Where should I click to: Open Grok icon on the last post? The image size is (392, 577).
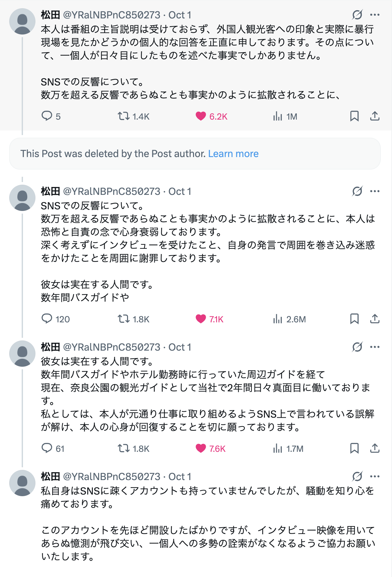pos(357,476)
